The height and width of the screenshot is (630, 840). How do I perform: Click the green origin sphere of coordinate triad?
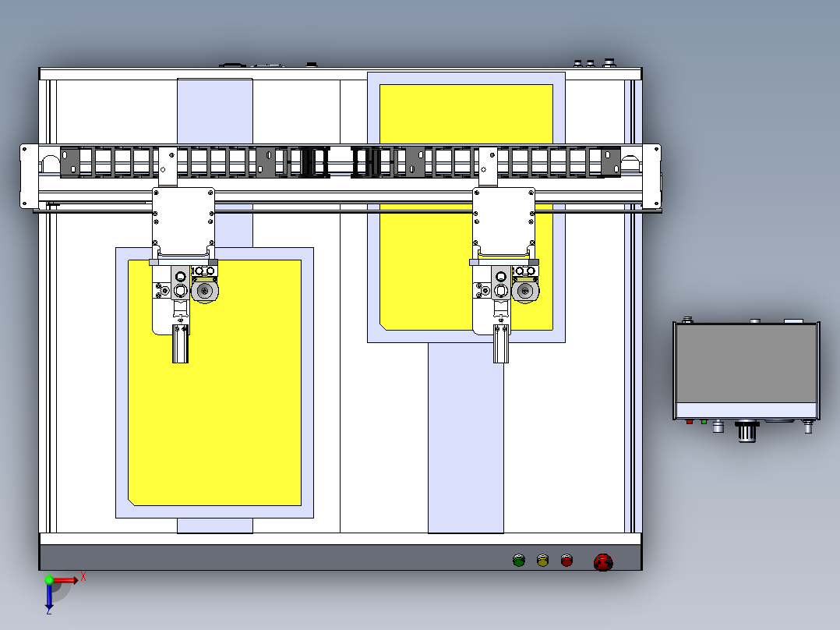(49, 580)
